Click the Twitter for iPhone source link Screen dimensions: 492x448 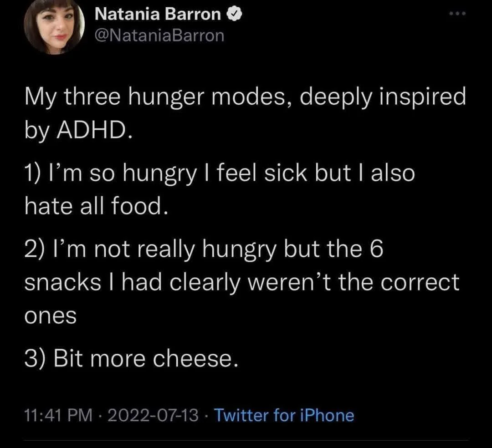[x=284, y=415]
